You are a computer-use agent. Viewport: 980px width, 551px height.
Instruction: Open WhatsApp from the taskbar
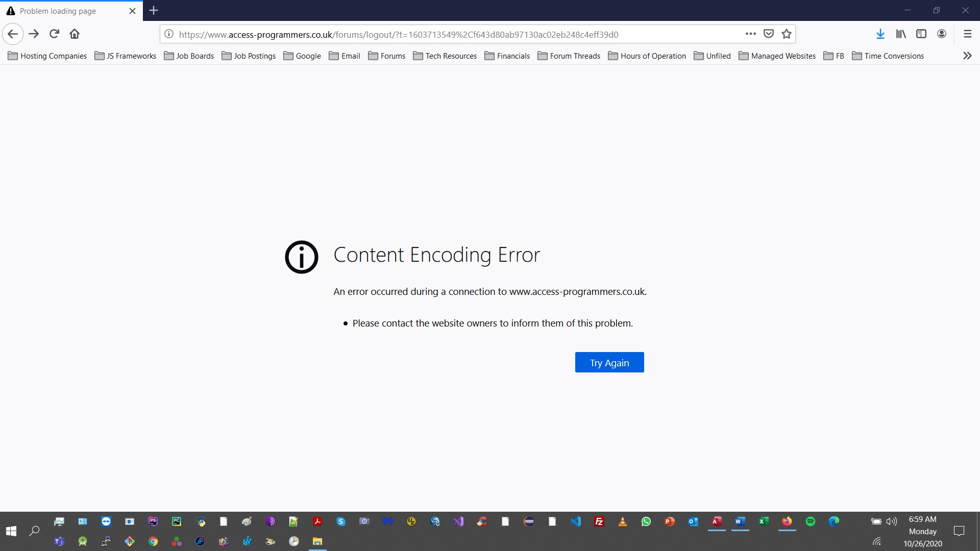[646, 521]
